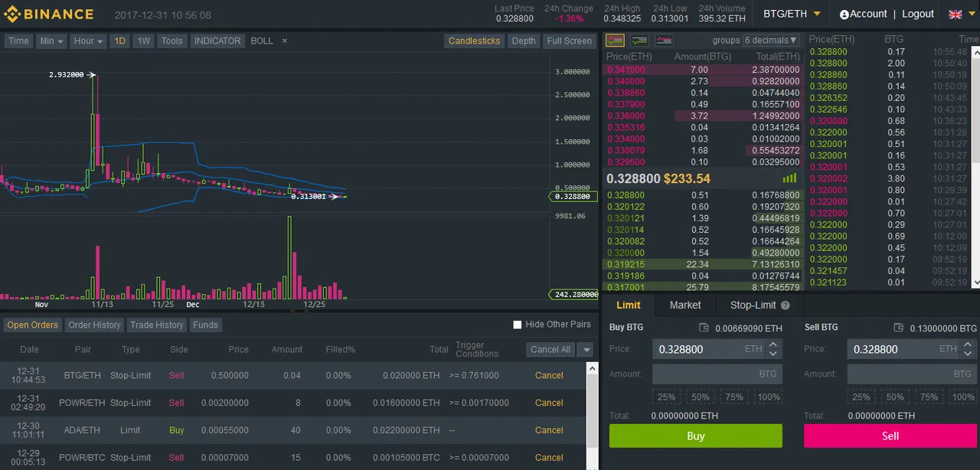This screenshot has height=470, width=980.
Task: Set sell amount to 75%
Action: [x=929, y=397]
